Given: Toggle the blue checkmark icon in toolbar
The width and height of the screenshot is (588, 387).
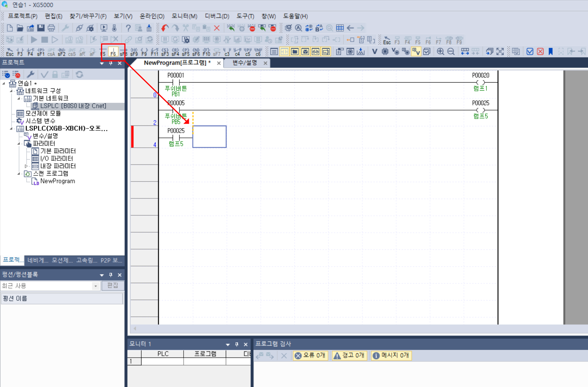Looking at the screenshot, I should point(530,52).
